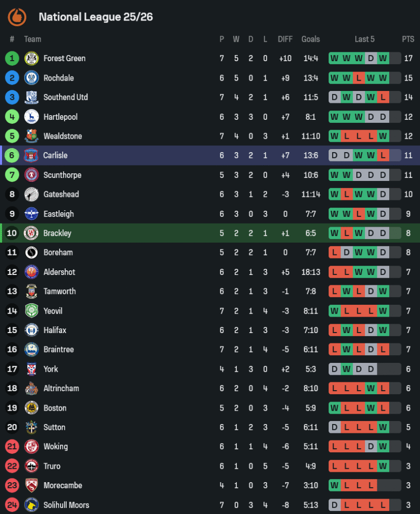
Task: Click the orange app logo icon
Action: tap(17, 17)
